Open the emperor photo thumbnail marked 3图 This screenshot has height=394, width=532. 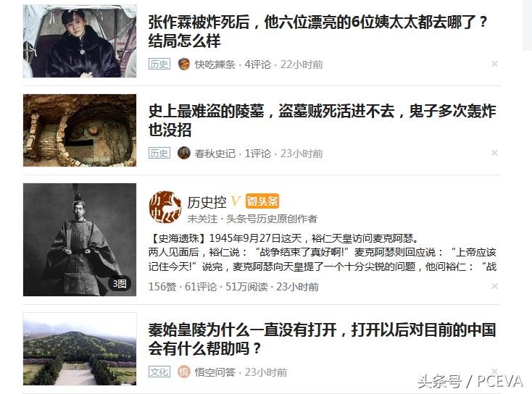(80, 240)
